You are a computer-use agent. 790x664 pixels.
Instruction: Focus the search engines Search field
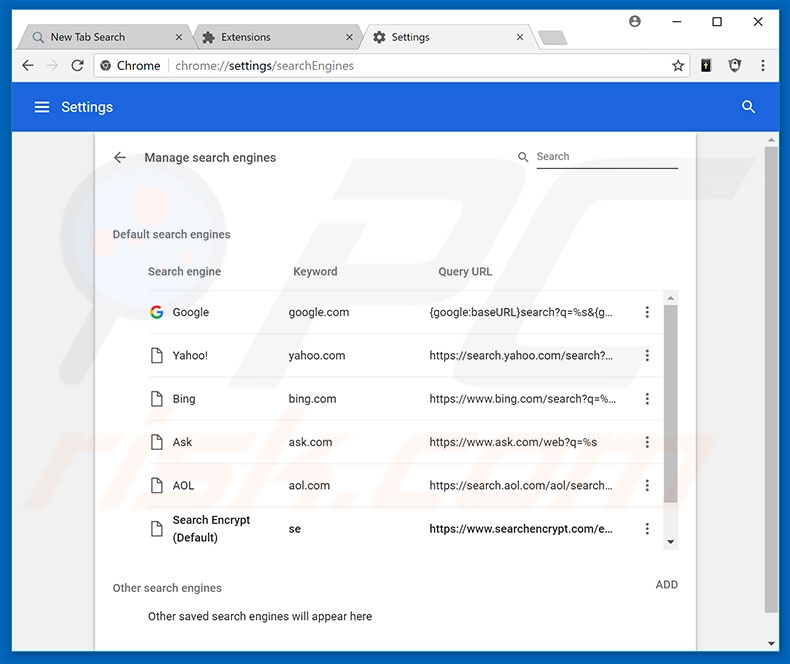click(607, 157)
